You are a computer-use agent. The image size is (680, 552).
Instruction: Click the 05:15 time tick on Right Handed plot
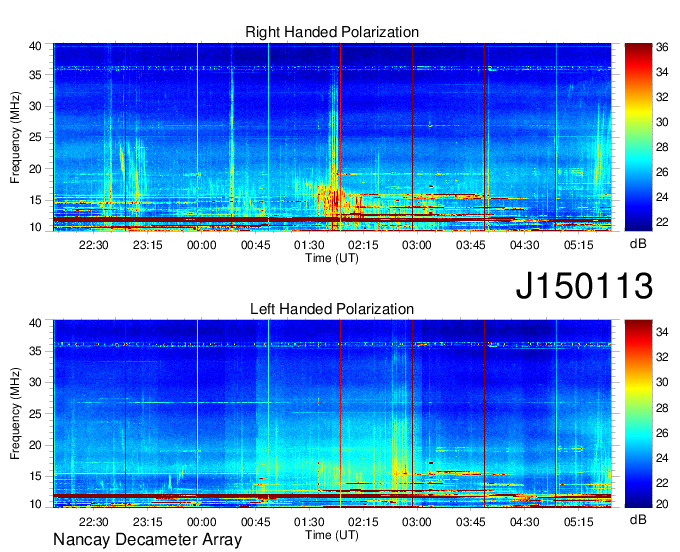click(579, 245)
